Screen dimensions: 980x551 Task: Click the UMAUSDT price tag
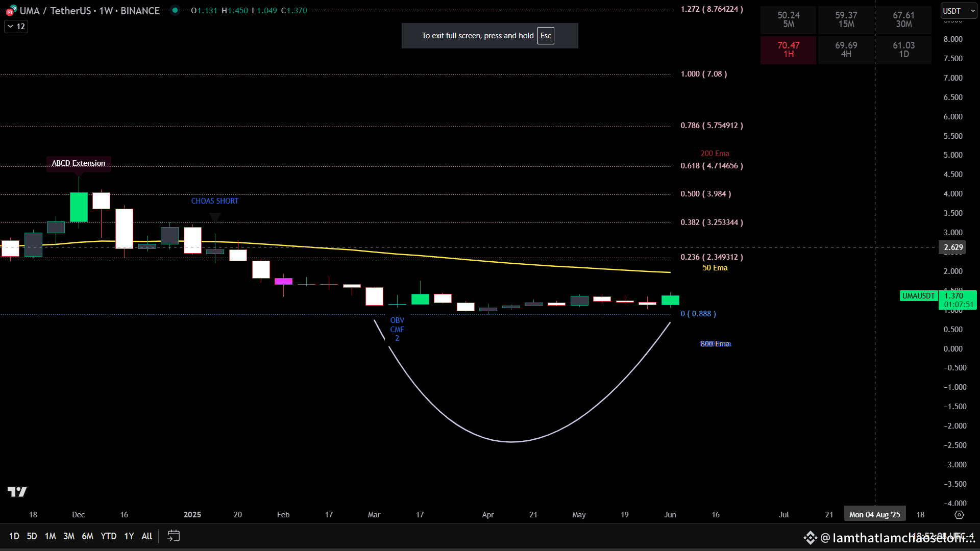[x=918, y=296]
